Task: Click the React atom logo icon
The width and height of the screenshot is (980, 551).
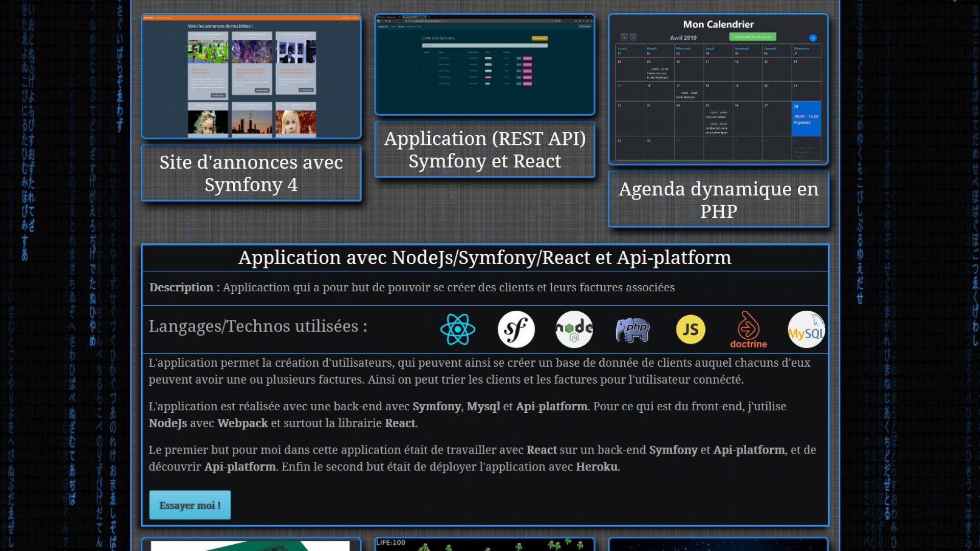Action: [x=457, y=330]
